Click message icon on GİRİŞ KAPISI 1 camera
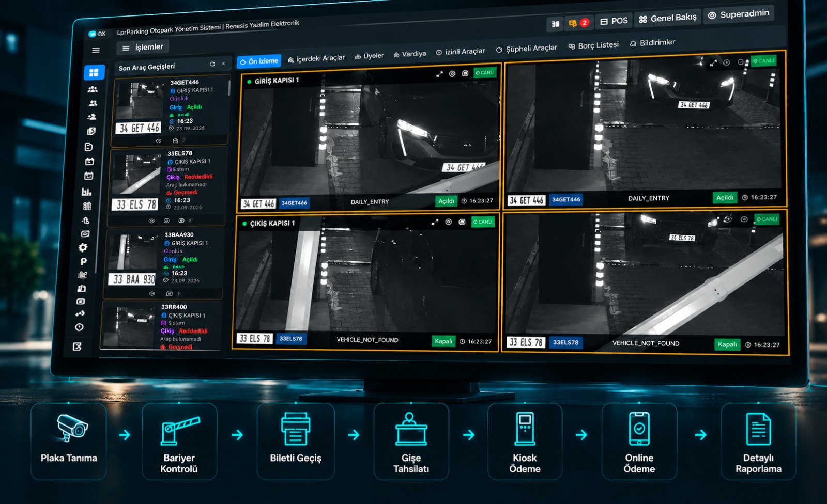The image size is (827, 504). [x=465, y=73]
